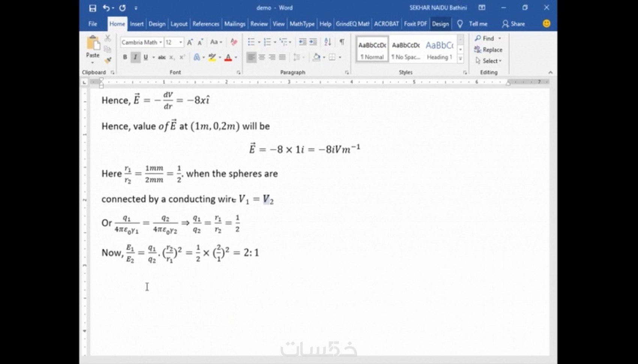Click Replace in Editing group
The width and height of the screenshot is (638, 364).
tap(488, 50)
